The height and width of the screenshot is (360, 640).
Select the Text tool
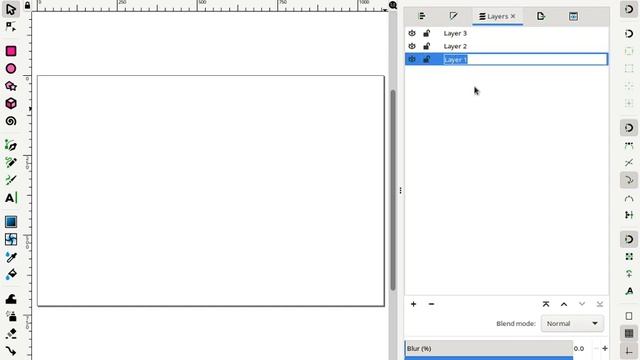pyautogui.click(x=11, y=198)
